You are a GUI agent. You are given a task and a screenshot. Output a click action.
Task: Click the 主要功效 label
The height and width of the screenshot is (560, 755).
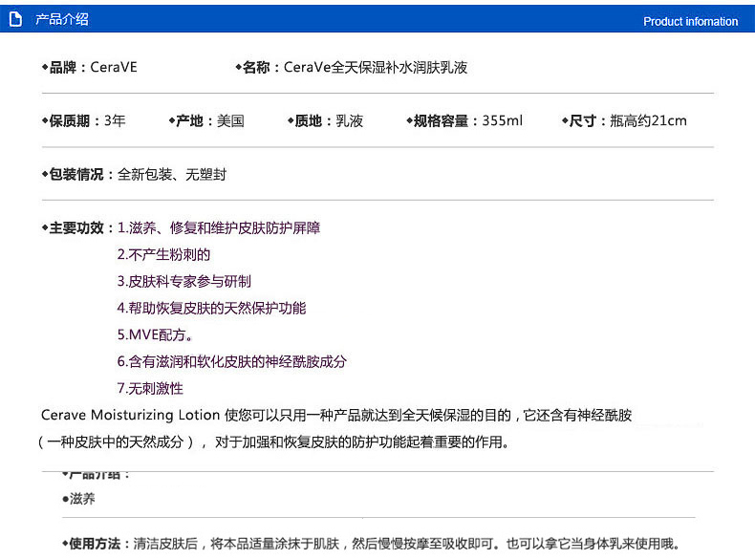pyautogui.click(x=78, y=227)
